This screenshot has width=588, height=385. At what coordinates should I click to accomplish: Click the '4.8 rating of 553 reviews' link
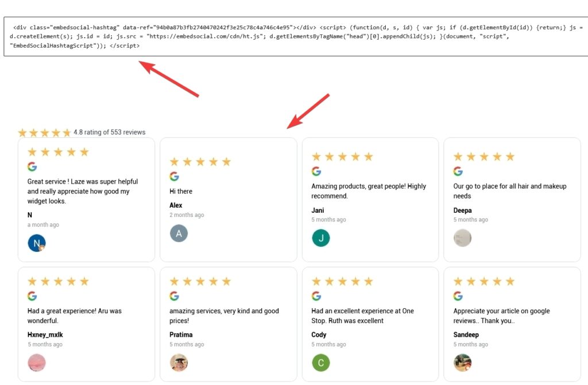pos(111,132)
